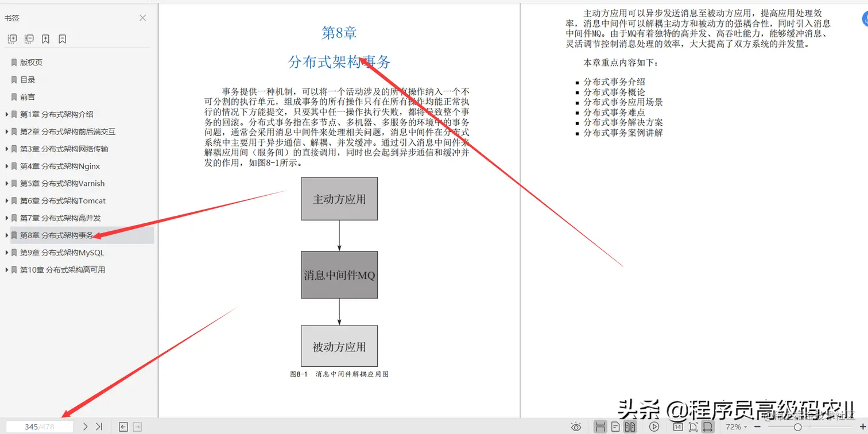Select the highlighted 第8章 分布式架构事务 bookmark
Viewport: 868px width, 434px height.
tap(82, 235)
